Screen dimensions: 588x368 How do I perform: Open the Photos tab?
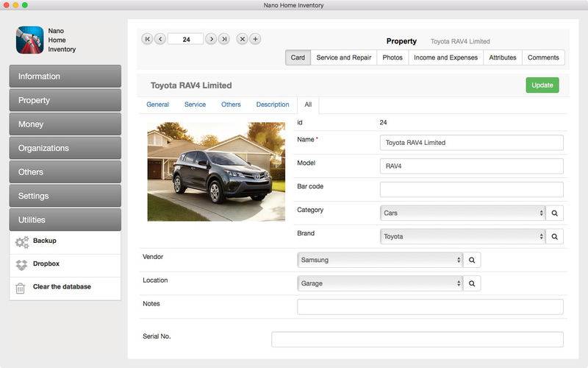coord(392,57)
